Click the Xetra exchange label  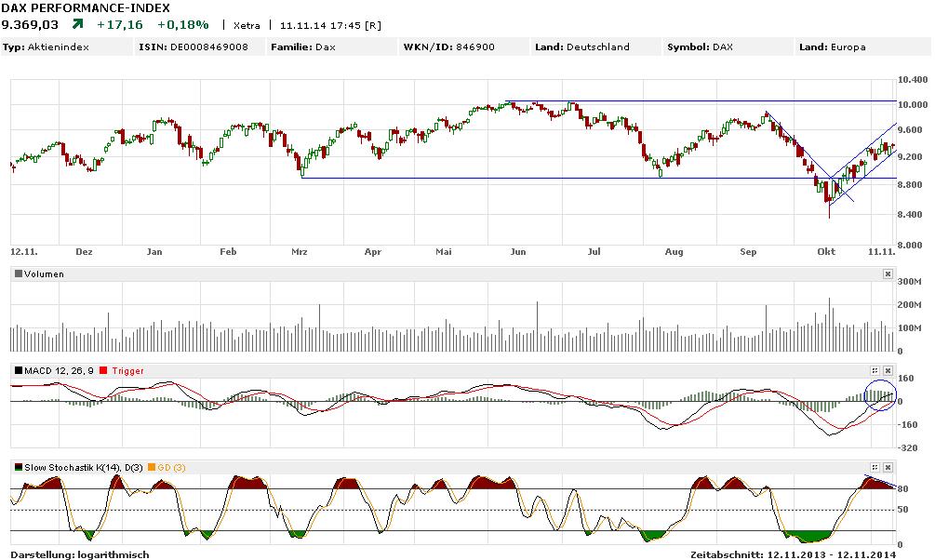pyautogui.click(x=247, y=26)
